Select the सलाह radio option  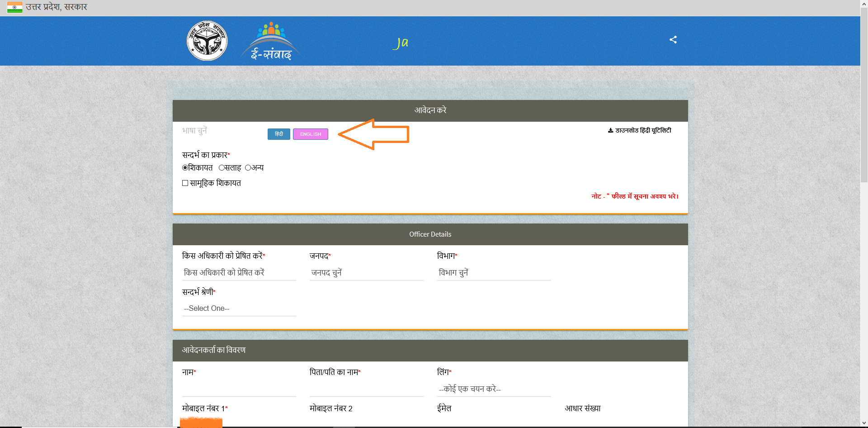[222, 168]
